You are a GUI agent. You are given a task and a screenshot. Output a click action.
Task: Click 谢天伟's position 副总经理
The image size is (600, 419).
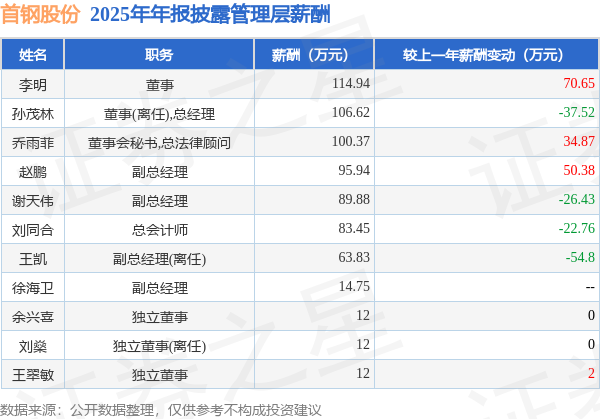[160, 201]
